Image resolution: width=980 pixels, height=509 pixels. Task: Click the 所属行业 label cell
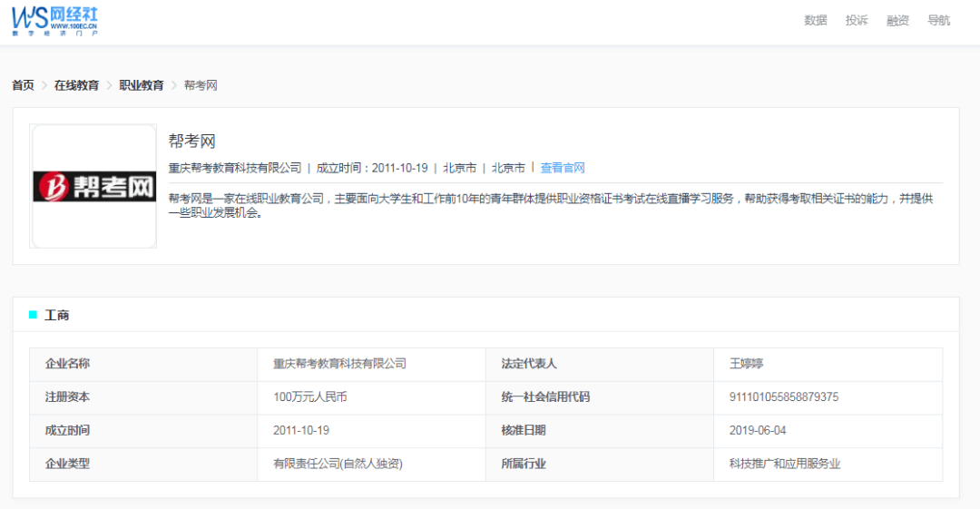click(600, 464)
